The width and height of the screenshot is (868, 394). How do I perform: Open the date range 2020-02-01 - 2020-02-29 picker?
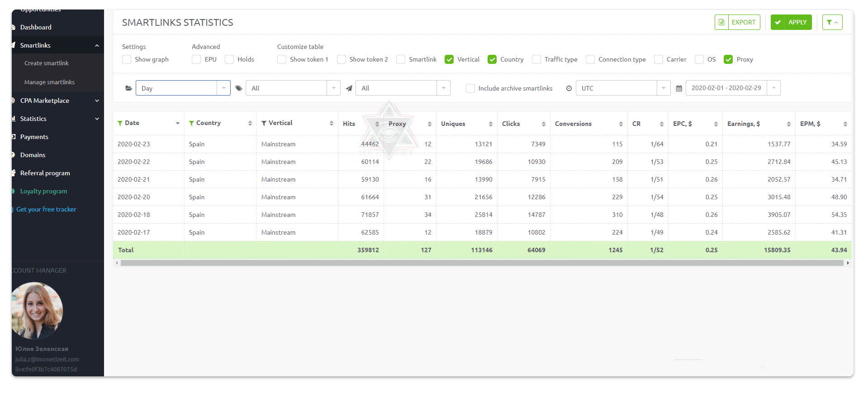pos(733,88)
